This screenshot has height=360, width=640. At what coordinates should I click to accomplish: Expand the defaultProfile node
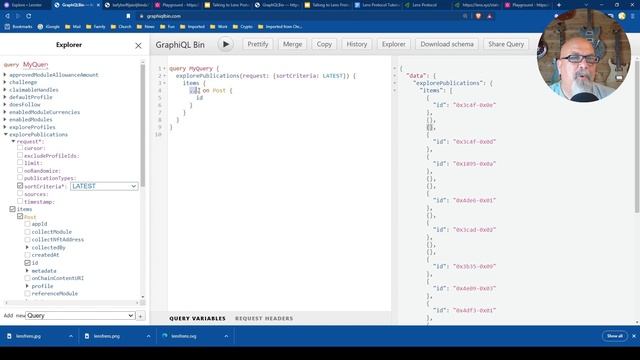coord(5,97)
